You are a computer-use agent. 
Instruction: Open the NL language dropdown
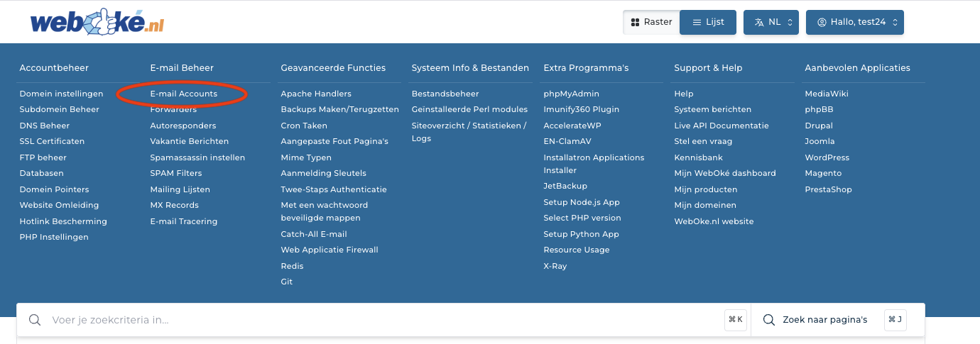click(x=771, y=22)
